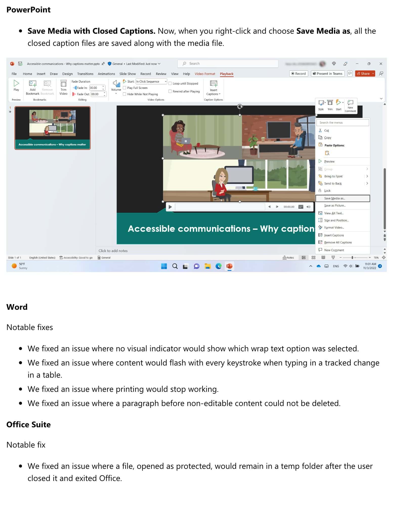Image resolution: width=420 pixels, height=521 pixels.
Task: Click the Play preview icon in ribbon
Action: pos(16,85)
